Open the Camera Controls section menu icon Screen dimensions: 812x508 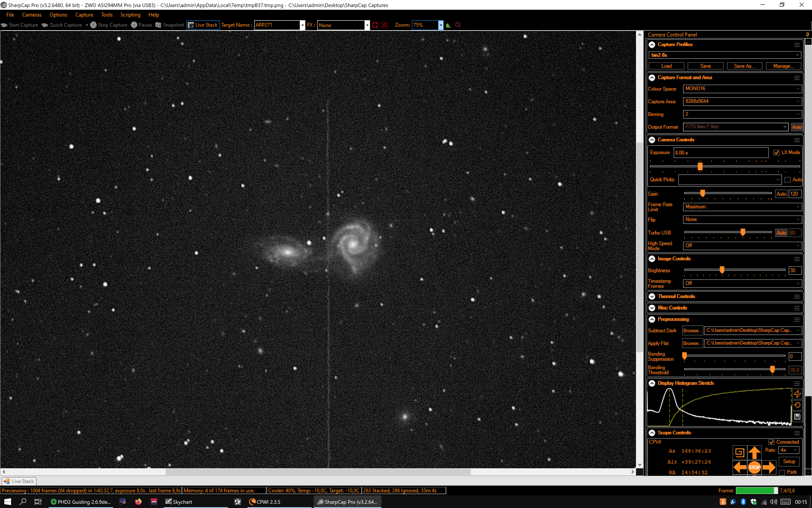coord(797,140)
